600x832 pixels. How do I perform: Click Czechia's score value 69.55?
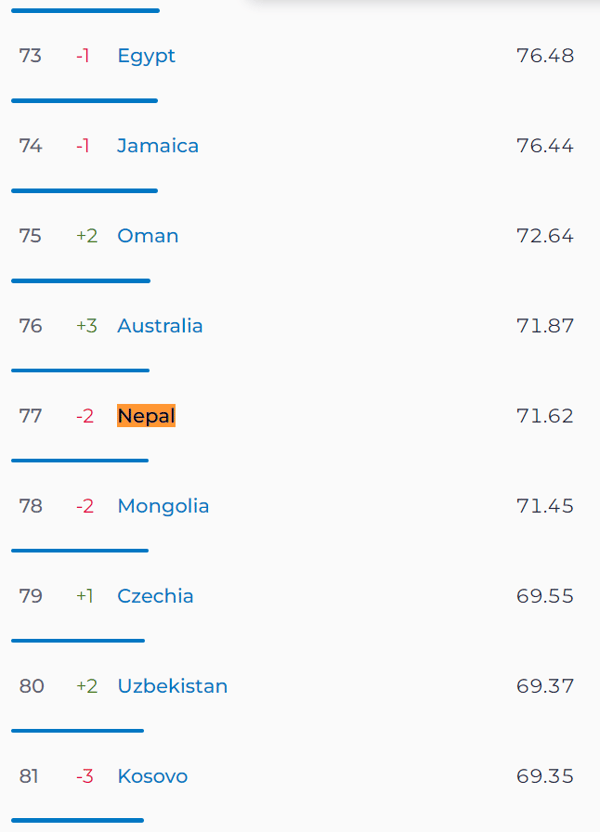point(545,596)
